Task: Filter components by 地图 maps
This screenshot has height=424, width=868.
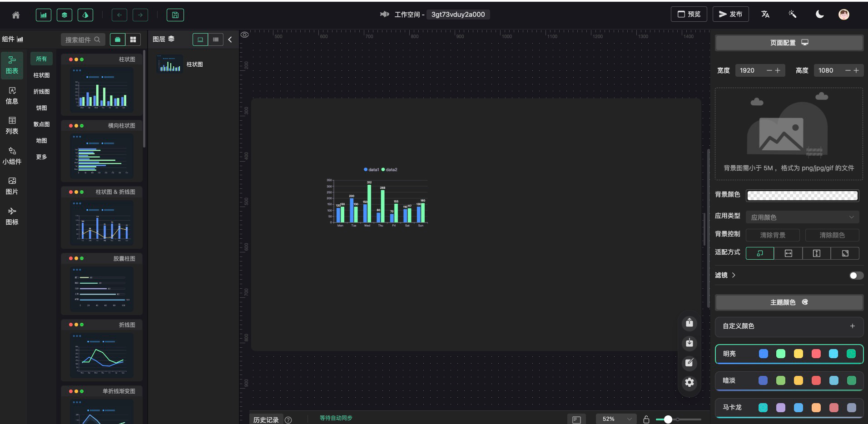Action: click(x=41, y=140)
